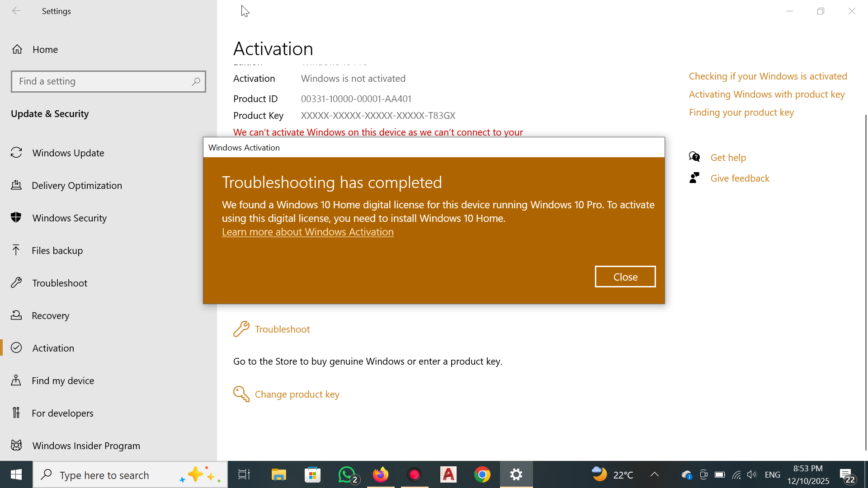Open Windows Insider Program settings
868x488 pixels.
[x=86, y=446]
